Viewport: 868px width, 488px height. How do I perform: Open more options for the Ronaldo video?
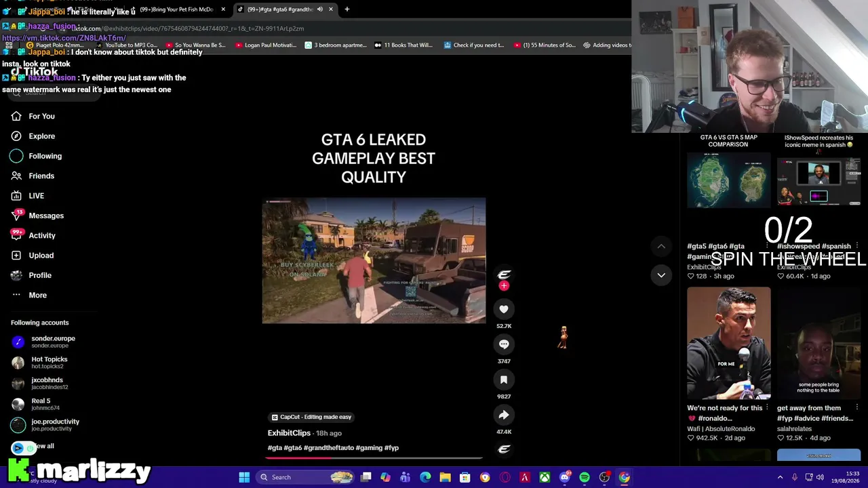click(767, 408)
